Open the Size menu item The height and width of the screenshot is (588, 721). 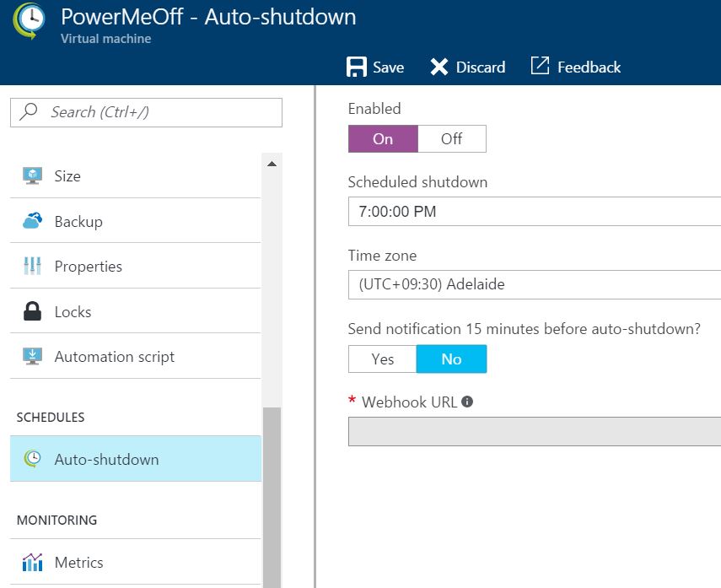click(x=135, y=175)
